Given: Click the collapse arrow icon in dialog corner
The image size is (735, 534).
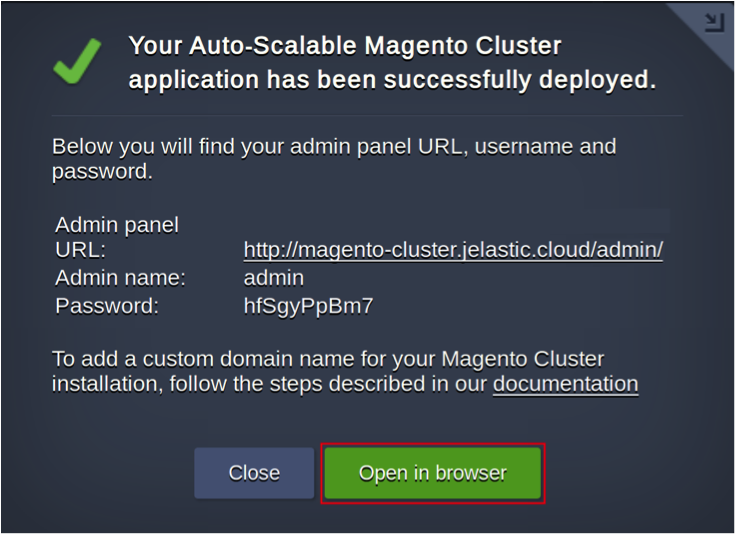Looking at the screenshot, I should (x=713, y=22).
